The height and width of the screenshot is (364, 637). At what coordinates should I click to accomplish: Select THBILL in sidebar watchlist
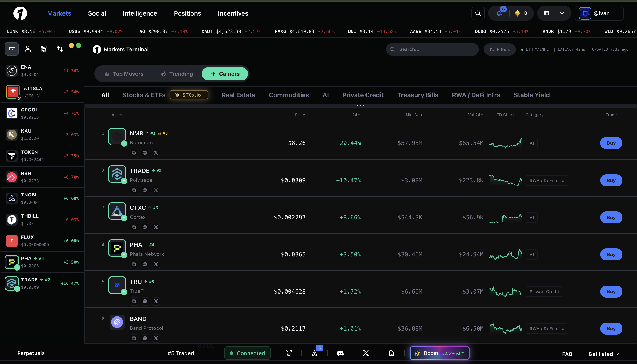[42, 219]
